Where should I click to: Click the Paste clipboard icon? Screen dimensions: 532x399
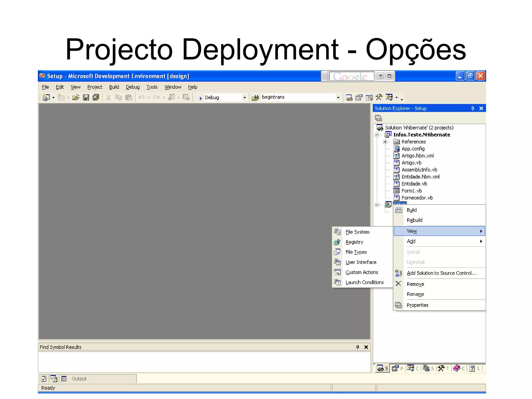[x=129, y=97]
